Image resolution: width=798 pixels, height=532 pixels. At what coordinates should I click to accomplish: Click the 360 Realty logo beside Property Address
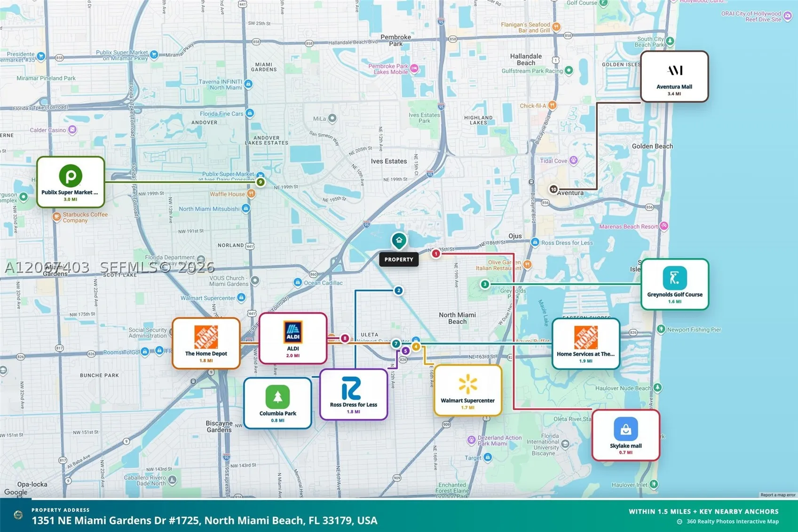tap(18, 515)
